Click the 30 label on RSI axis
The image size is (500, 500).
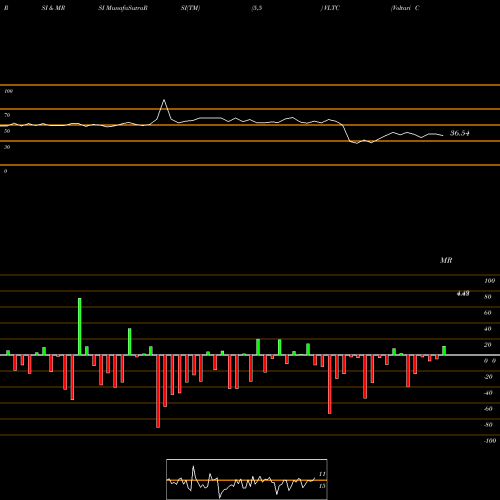point(7,147)
